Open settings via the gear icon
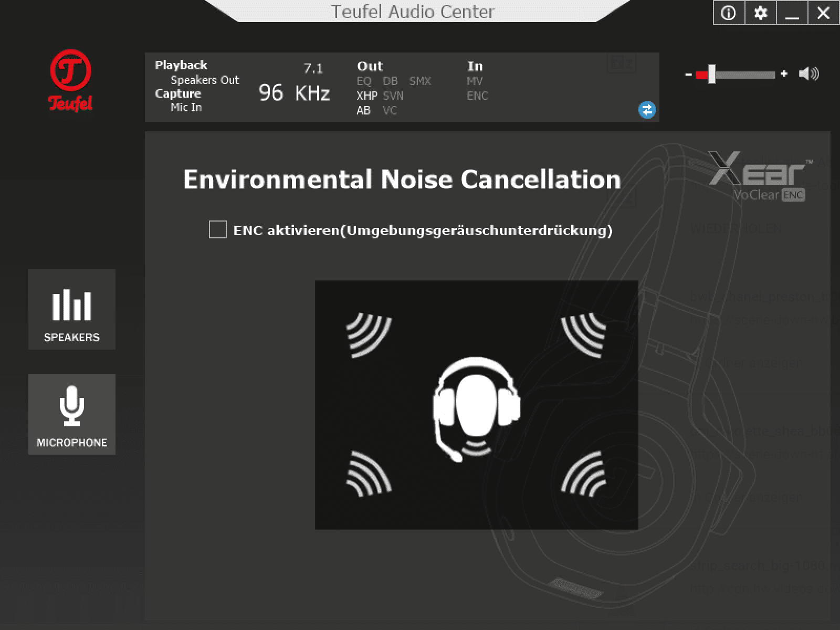Image resolution: width=840 pixels, height=630 pixels. 760,13
